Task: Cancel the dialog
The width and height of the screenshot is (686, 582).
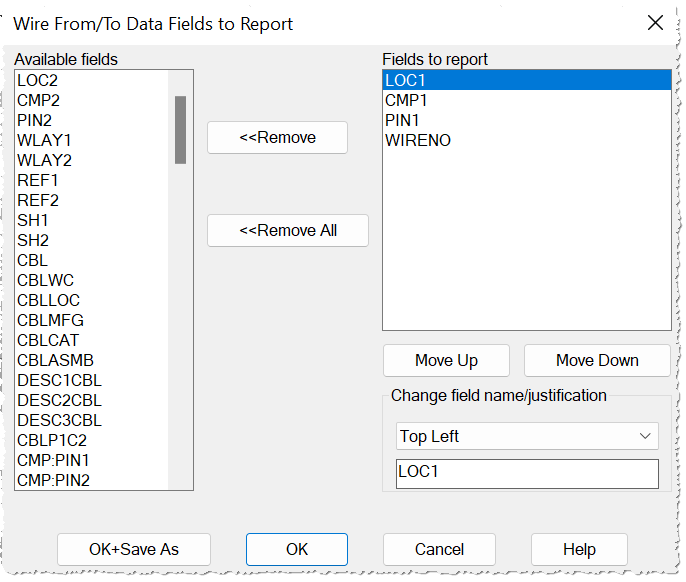Action: coord(439,549)
